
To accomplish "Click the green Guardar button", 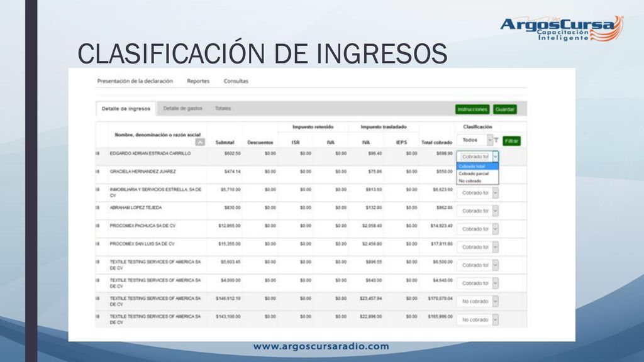I will 505,109.
